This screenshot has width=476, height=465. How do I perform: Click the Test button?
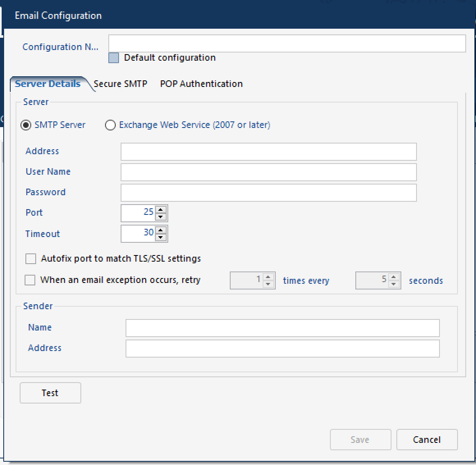(50, 393)
